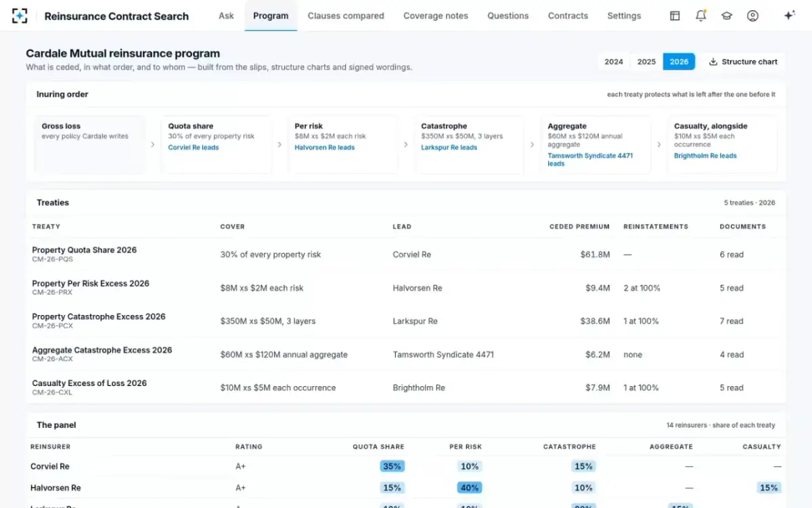Open Tamworth Syndicate 4471 leads link
Image resolution: width=812 pixels, height=508 pixels.
point(590,160)
